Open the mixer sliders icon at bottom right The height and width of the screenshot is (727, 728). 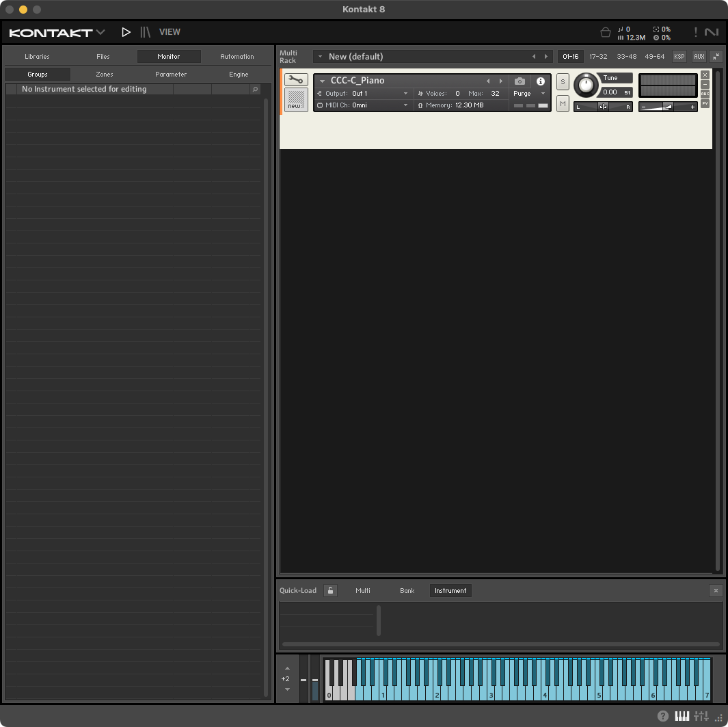tap(701, 716)
